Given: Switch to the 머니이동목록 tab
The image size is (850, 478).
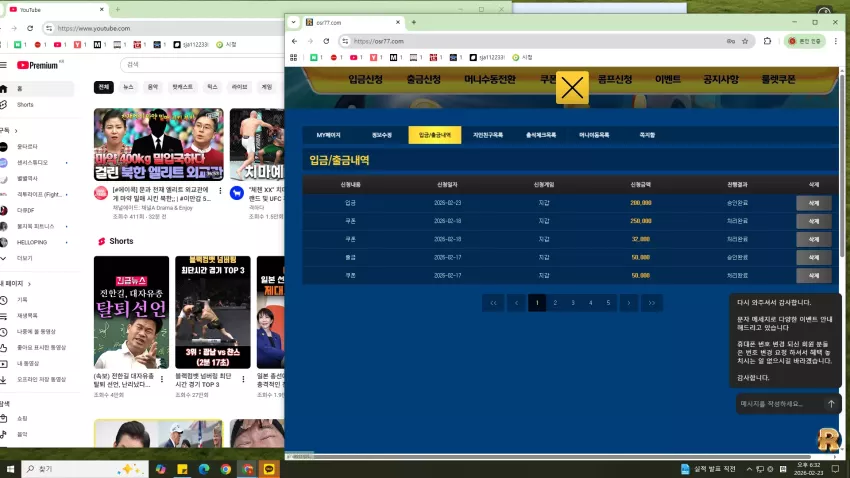Looking at the screenshot, I should click(594, 135).
